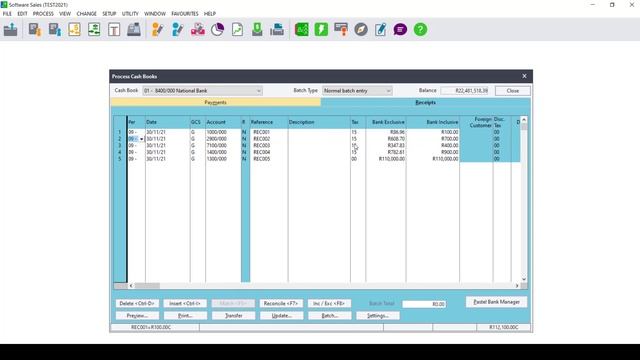The image size is (640, 360).
Task: Click the credit card alert icon
Action: (x=341, y=29)
